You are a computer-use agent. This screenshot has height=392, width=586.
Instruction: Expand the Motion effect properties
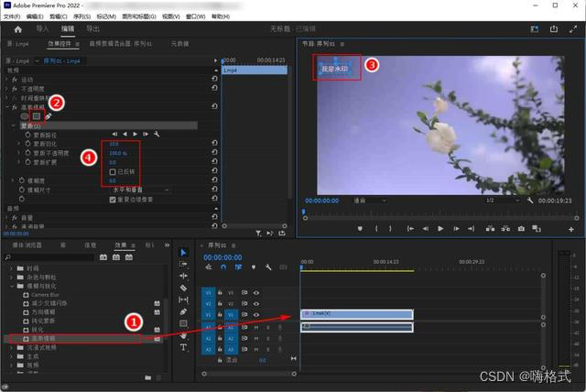pos(6,80)
